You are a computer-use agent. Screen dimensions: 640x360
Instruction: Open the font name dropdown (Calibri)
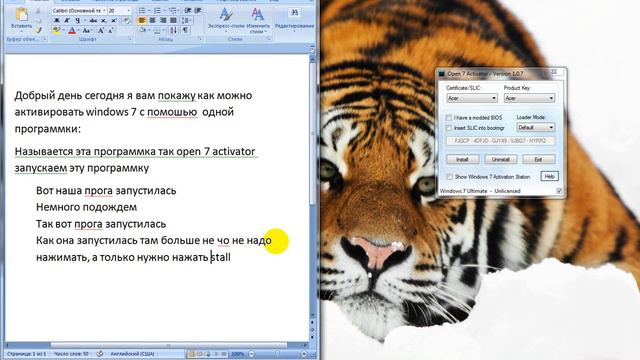pyautogui.click(x=104, y=10)
